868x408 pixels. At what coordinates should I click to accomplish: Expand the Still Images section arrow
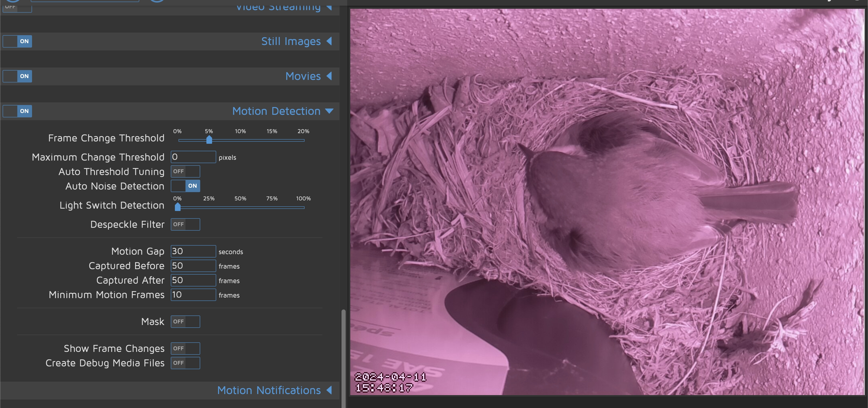point(329,41)
